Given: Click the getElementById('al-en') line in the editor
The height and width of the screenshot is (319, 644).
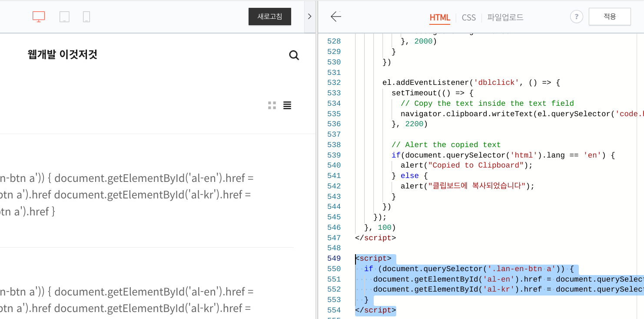Looking at the screenshot, I should click(x=508, y=279).
